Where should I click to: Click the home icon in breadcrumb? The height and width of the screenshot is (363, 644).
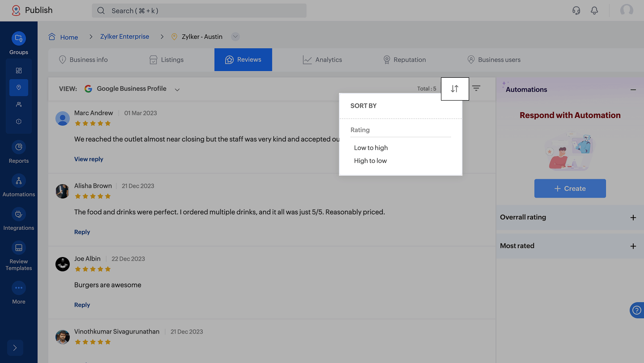pyautogui.click(x=52, y=37)
